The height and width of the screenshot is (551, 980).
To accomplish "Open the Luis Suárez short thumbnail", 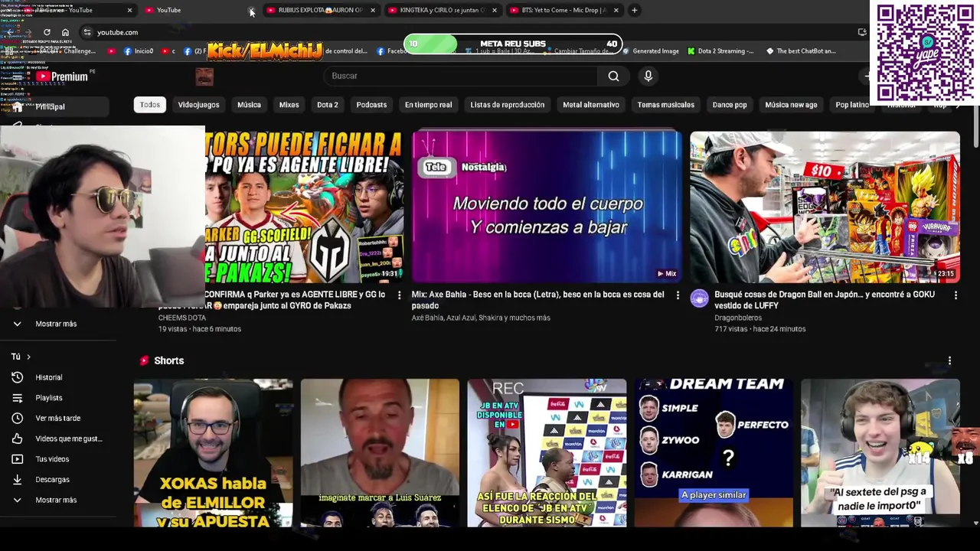I will click(380, 453).
